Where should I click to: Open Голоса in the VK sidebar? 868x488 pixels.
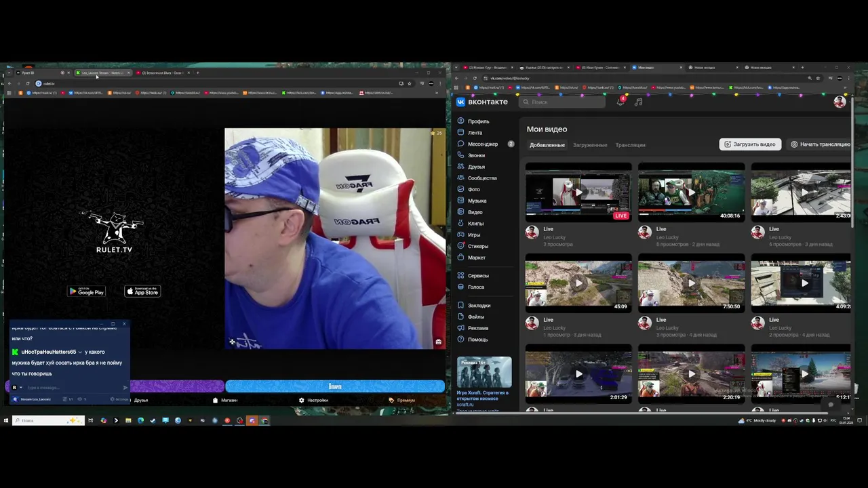471,287
